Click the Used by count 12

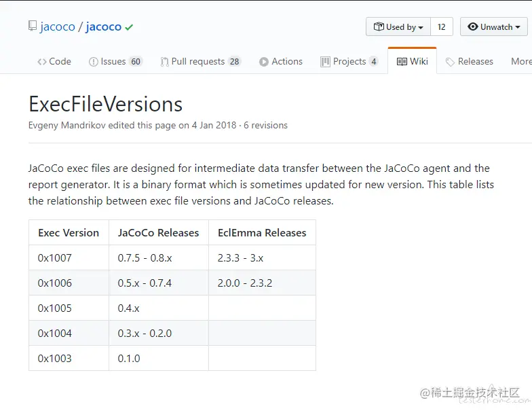441,26
